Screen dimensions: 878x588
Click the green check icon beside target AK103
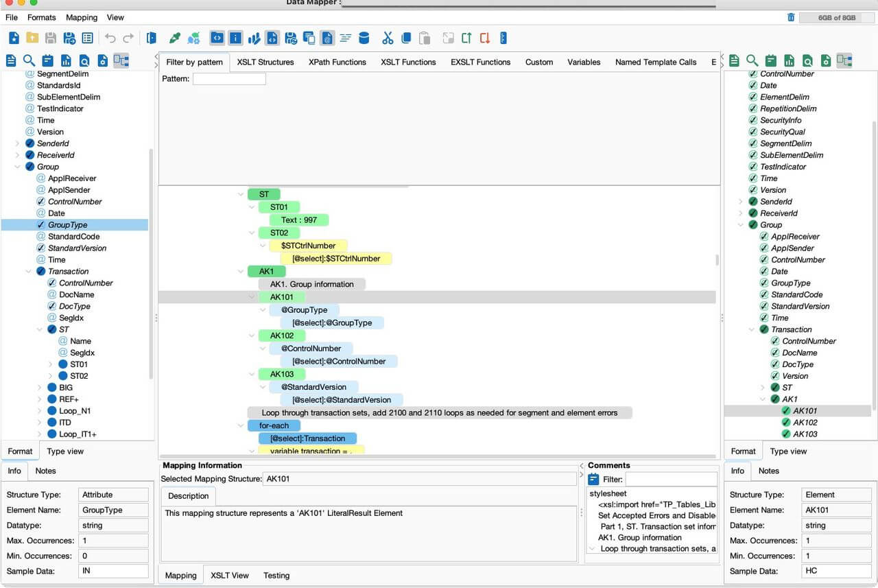(786, 434)
